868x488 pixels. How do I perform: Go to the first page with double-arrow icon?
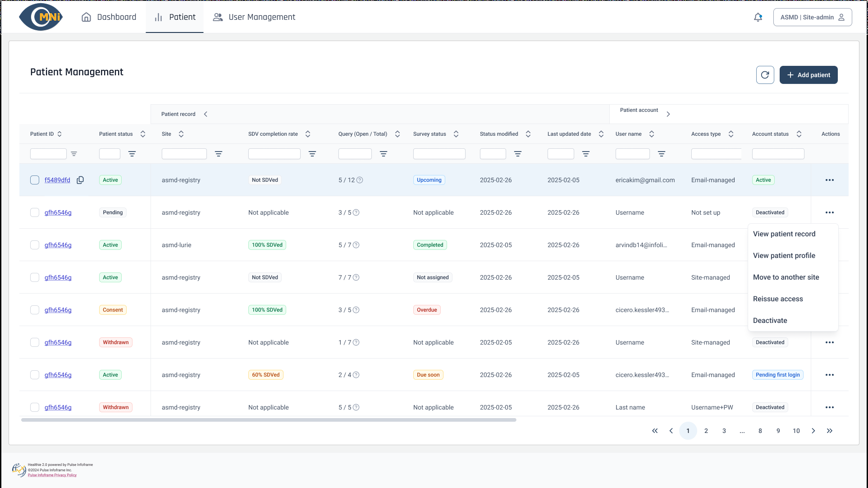click(x=655, y=431)
